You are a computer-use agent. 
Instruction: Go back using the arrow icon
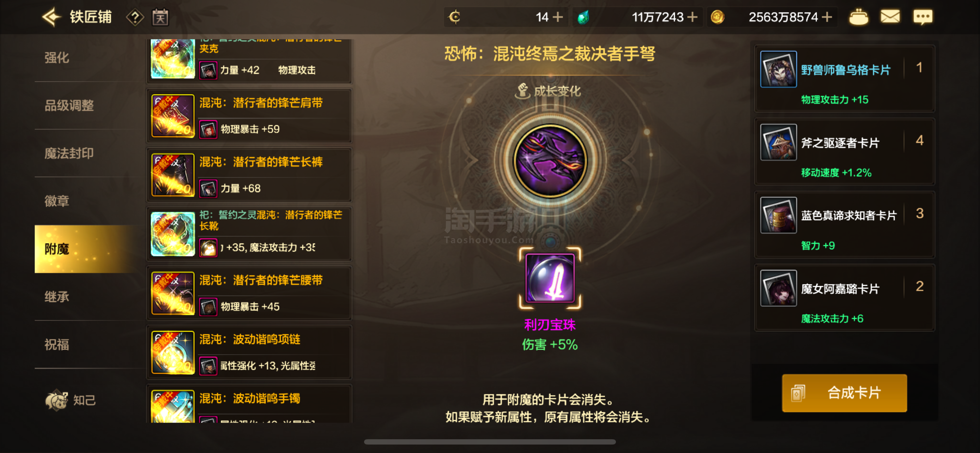pyautogui.click(x=52, y=17)
